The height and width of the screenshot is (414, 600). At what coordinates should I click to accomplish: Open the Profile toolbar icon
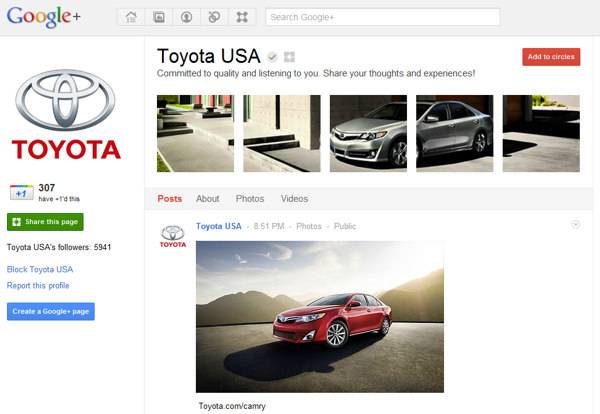click(186, 17)
